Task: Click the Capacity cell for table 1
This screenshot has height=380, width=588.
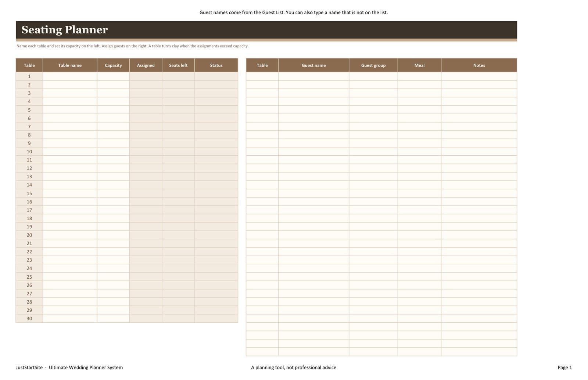Action: 113,76
